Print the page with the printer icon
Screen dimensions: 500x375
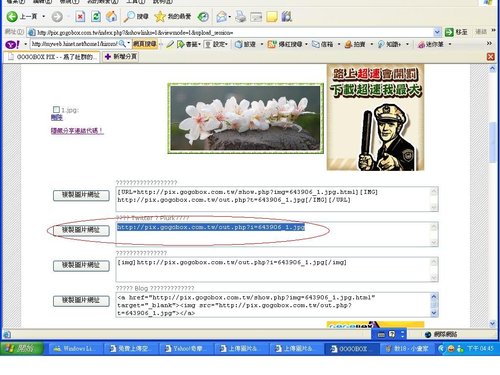click(240, 16)
